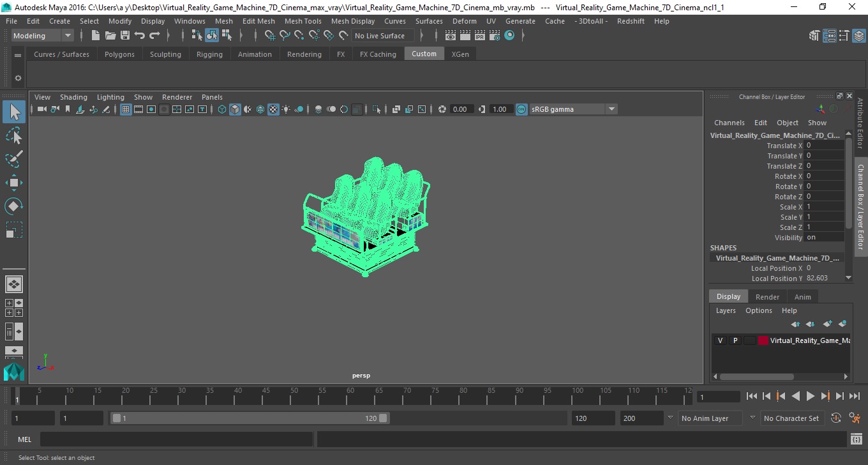The image size is (868, 465).
Task: Click the IPR render icon
Action: (x=480, y=36)
